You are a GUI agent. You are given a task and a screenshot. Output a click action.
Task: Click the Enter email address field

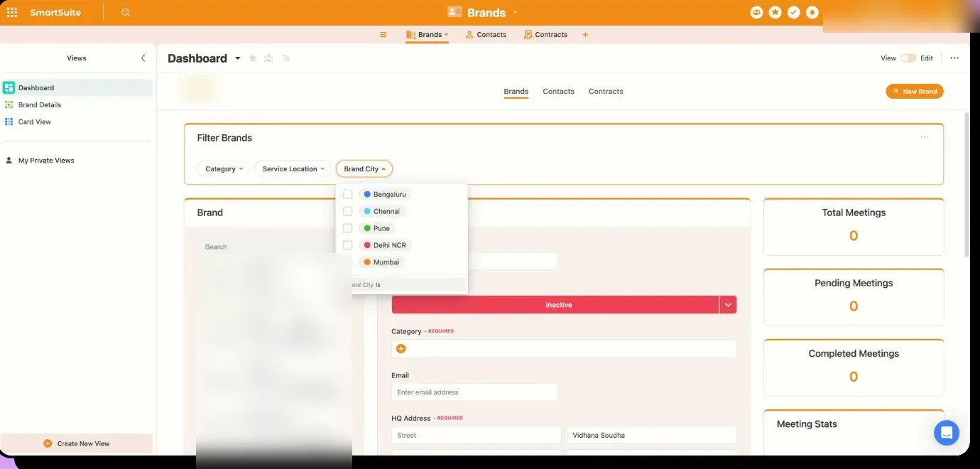[474, 392]
